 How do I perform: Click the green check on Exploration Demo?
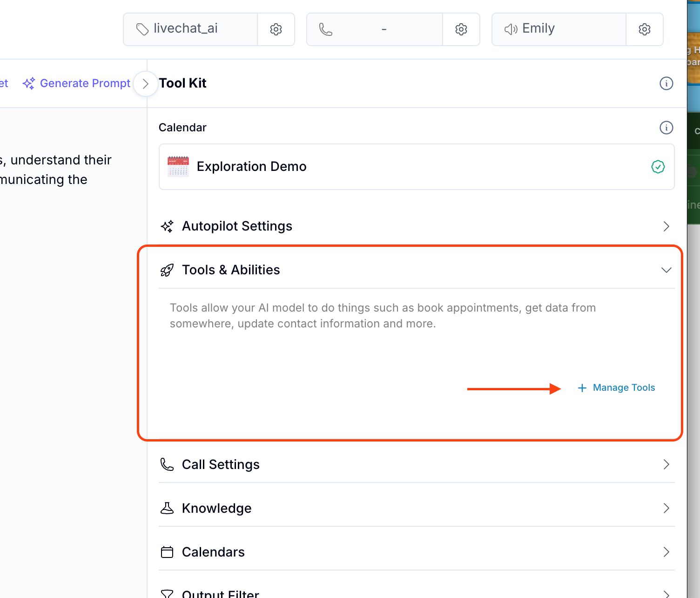coord(658,167)
